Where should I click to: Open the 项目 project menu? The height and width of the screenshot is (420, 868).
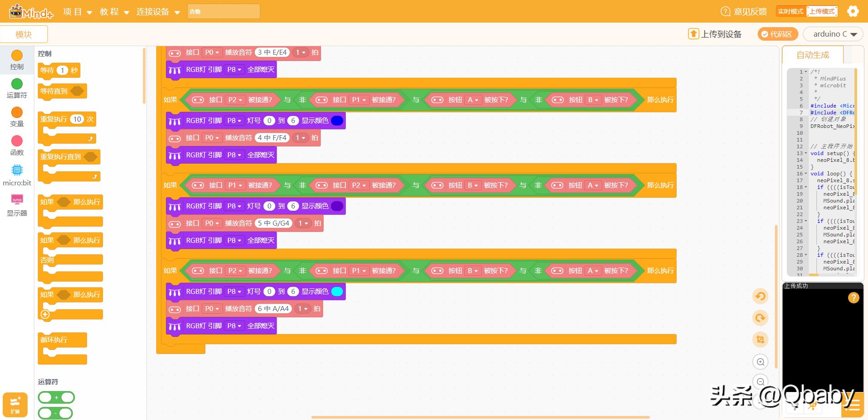[x=77, y=12]
